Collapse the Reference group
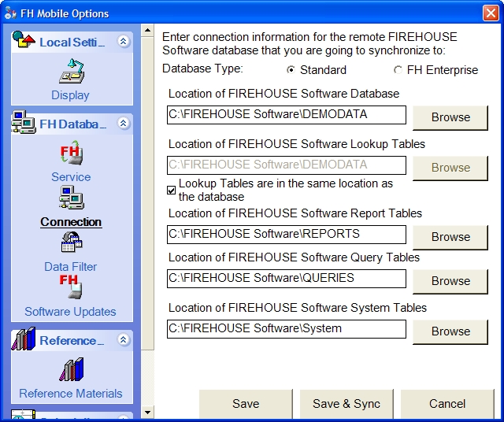The image size is (504, 422). [124, 339]
